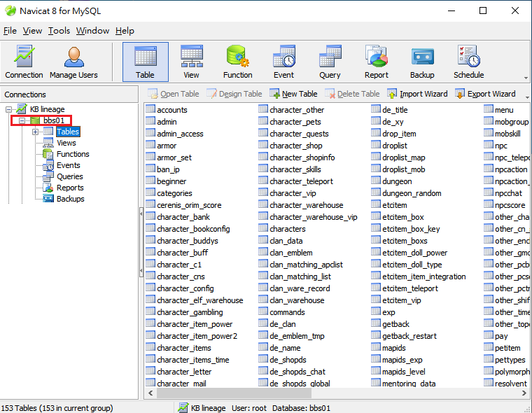
Task: Click the horizontal scrollbar thumb
Action: [x=234, y=393]
